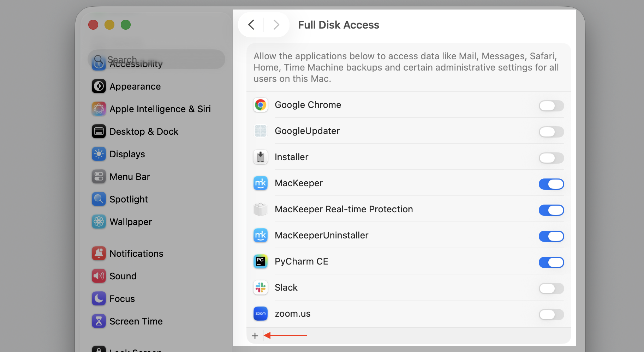
Task: Select Displays in the sidebar
Action: [157, 154]
